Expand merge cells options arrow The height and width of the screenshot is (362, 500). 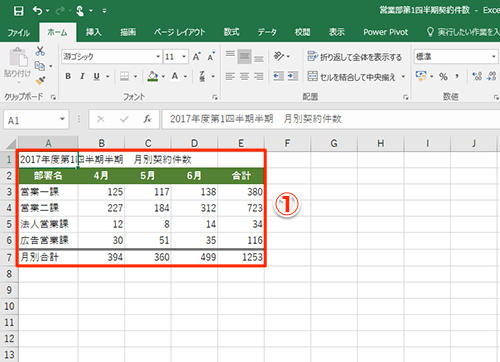(403, 77)
